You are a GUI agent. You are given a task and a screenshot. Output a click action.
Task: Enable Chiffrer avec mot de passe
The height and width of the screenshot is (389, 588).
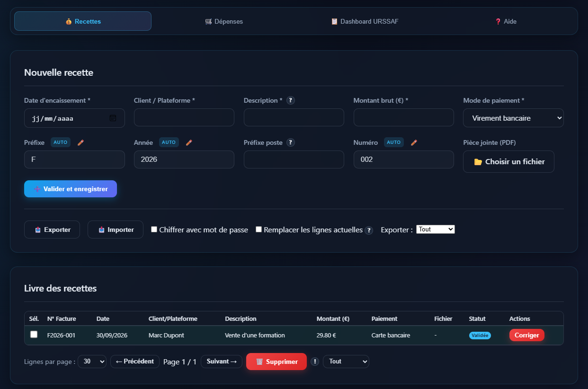(x=154, y=230)
